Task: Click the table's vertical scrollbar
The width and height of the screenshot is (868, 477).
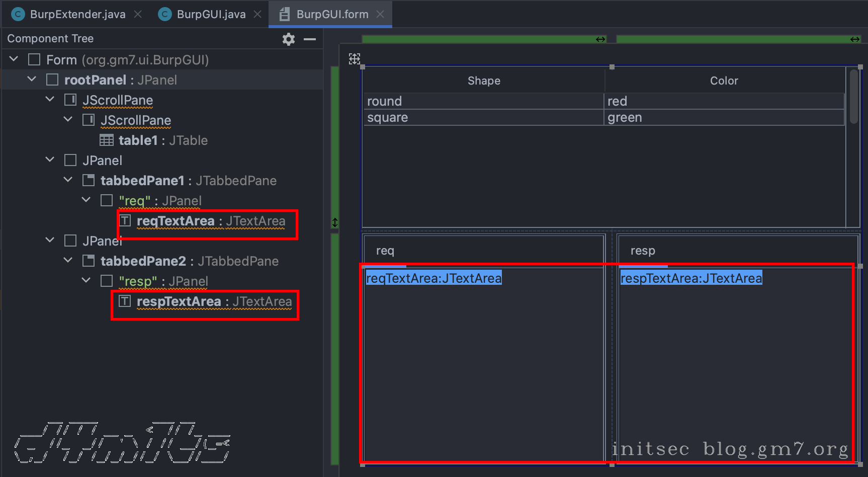Action: point(853,97)
